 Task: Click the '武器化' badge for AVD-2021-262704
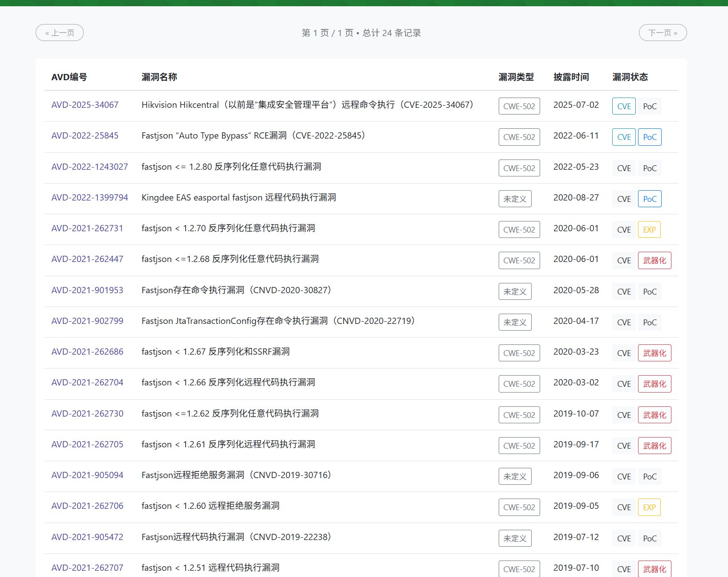click(x=655, y=384)
